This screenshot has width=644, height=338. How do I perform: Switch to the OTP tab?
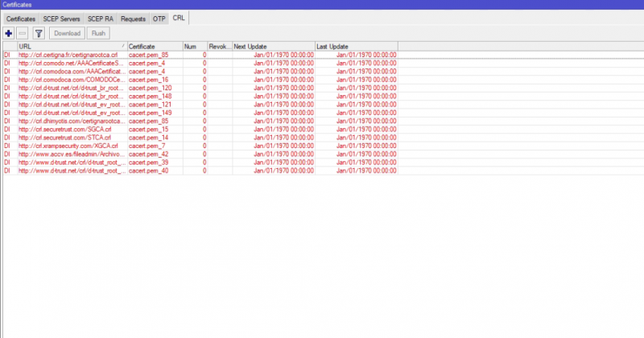pyautogui.click(x=159, y=18)
